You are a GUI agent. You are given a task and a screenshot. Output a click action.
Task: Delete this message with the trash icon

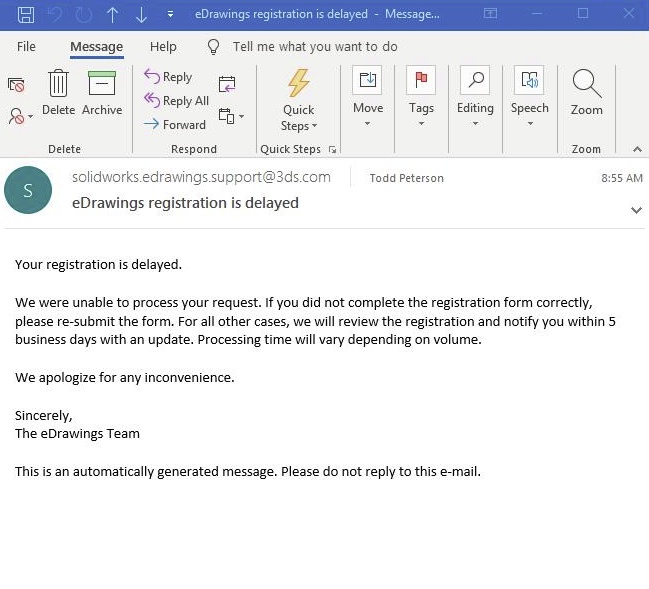pyautogui.click(x=58, y=92)
